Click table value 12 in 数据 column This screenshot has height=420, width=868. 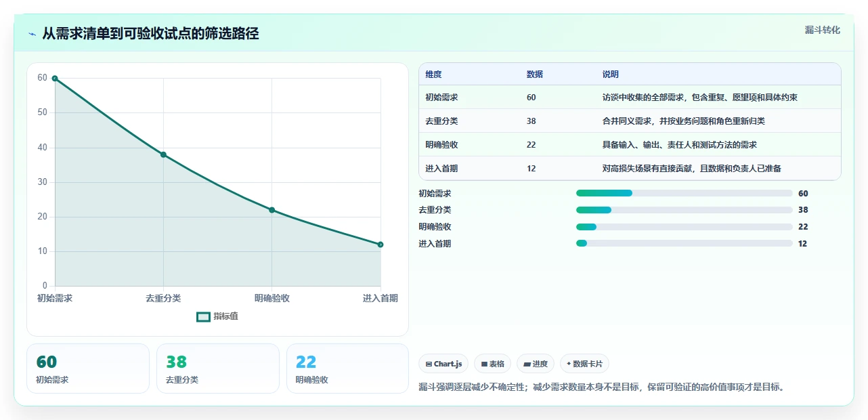(531, 169)
